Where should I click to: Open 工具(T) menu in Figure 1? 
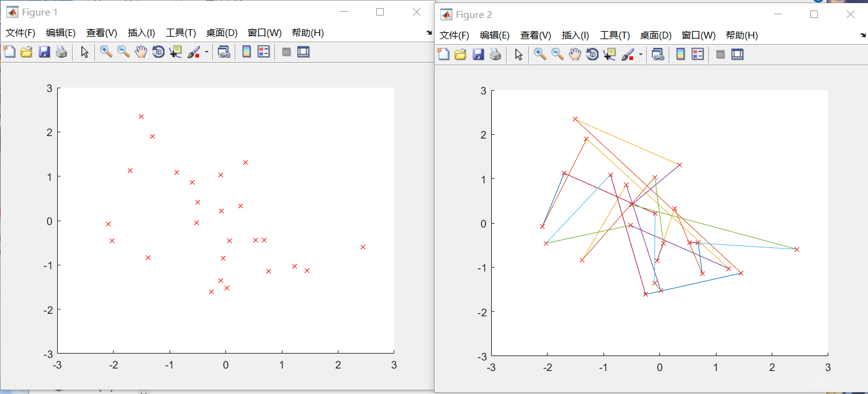181,33
